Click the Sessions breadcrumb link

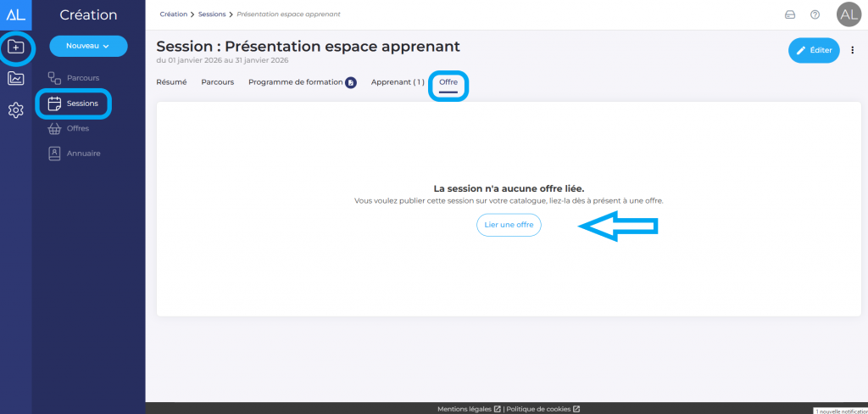tap(212, 14)
